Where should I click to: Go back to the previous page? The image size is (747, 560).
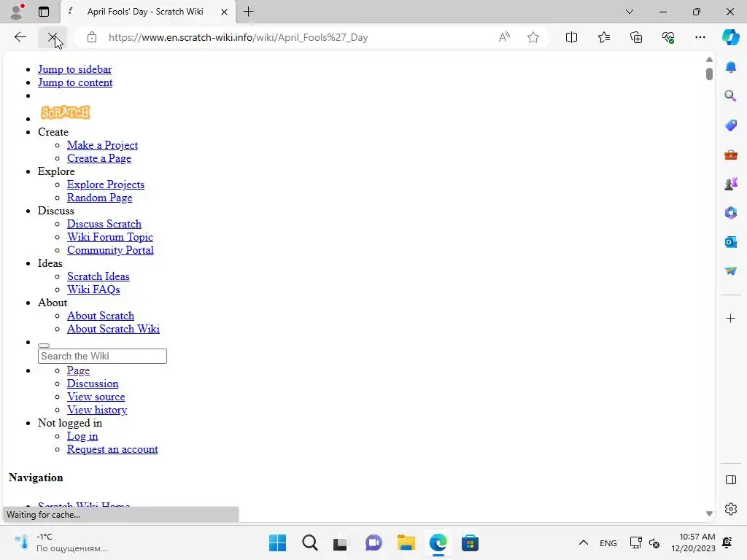[20, 37]
